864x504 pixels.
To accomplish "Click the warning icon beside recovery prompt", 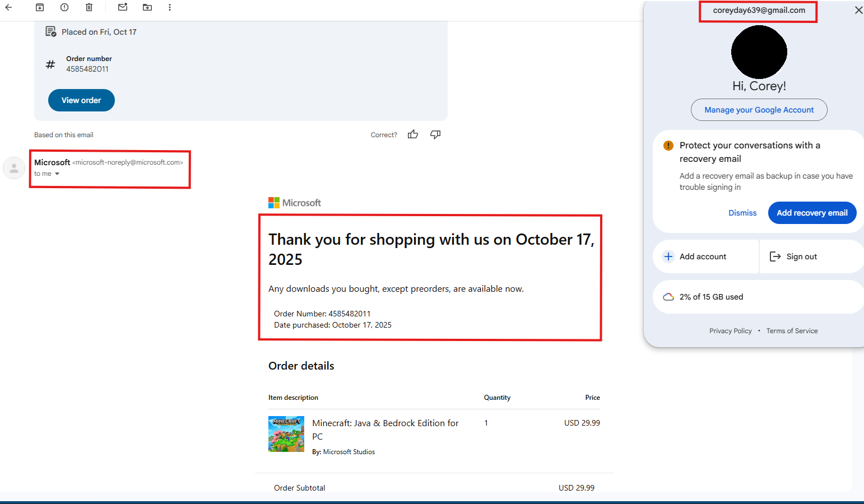I will [x=668, y=146].
